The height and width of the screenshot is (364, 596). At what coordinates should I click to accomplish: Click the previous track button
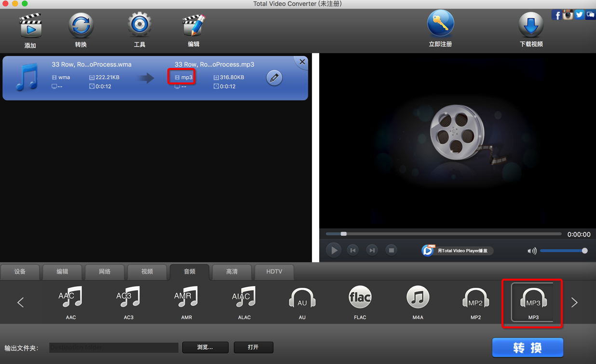pos(353,250)
